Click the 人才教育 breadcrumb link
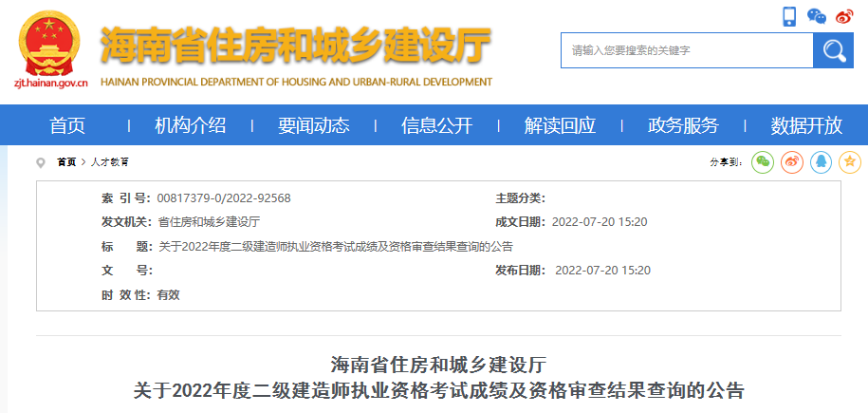Screen dimensions: 868x413 (x=110, y=162)
